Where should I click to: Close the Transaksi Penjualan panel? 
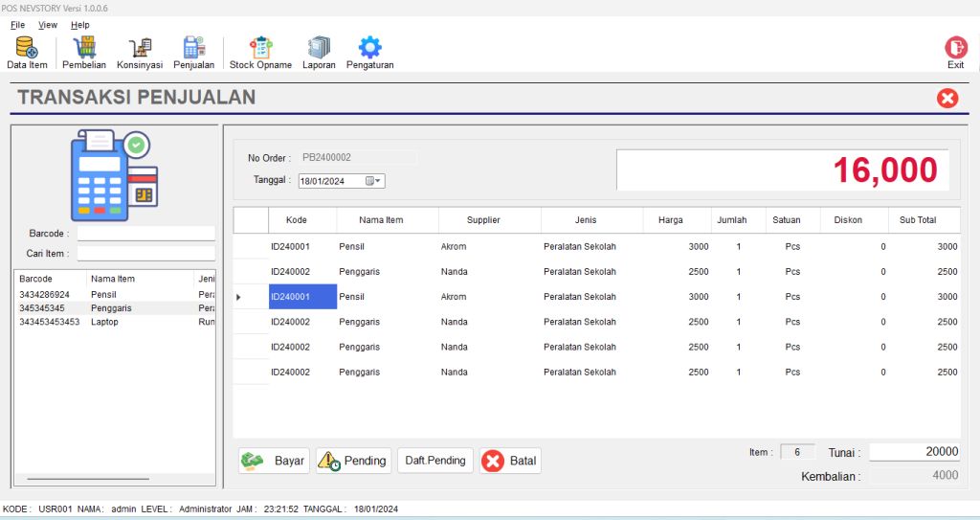pyautogui.click(x=947, y=98)
